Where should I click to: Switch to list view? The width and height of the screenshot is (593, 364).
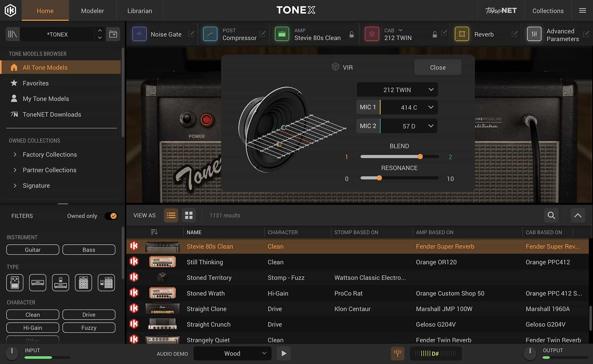(x=171, y=215)
